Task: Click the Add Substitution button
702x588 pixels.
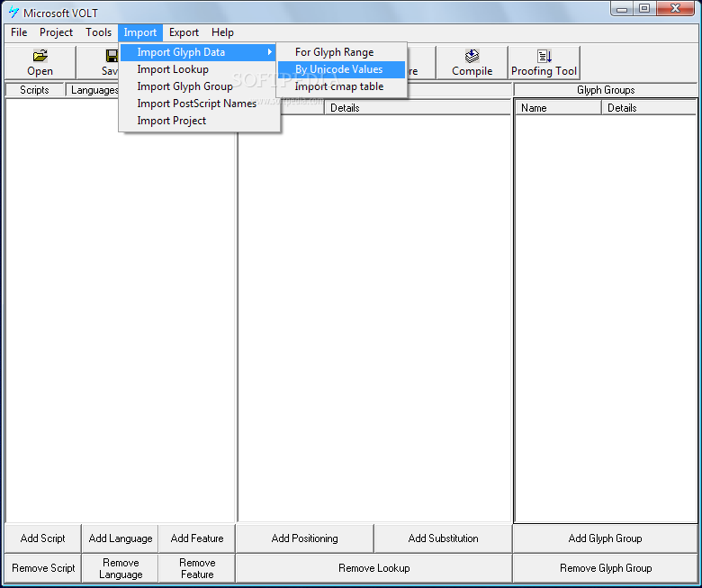Action: click(443, 538)
